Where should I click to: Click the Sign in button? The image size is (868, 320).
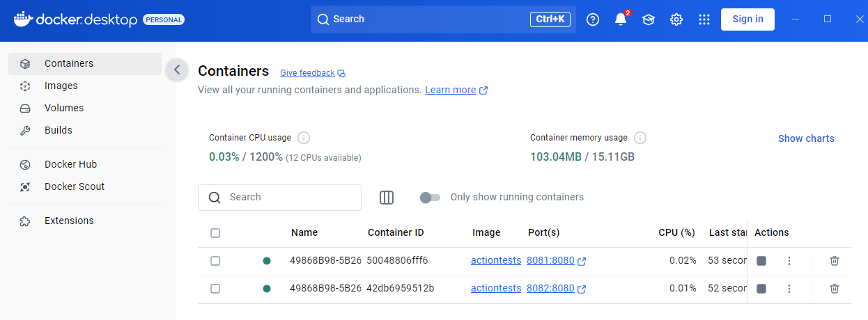pos(747,19)
